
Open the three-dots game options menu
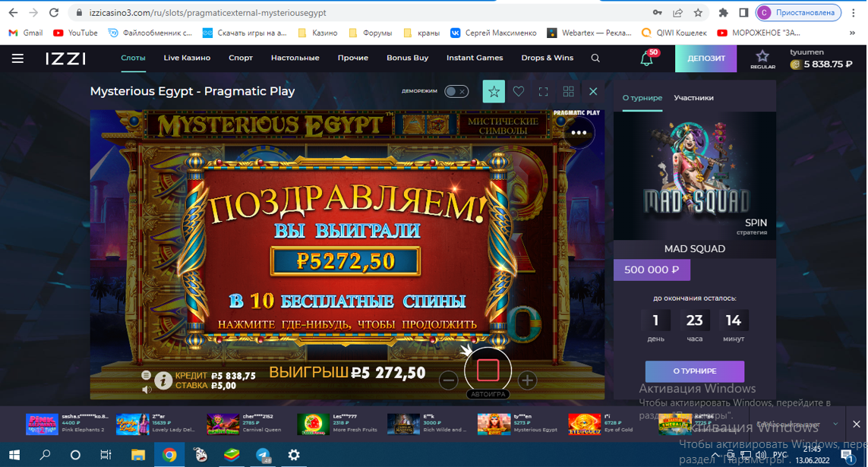point(579,133)
